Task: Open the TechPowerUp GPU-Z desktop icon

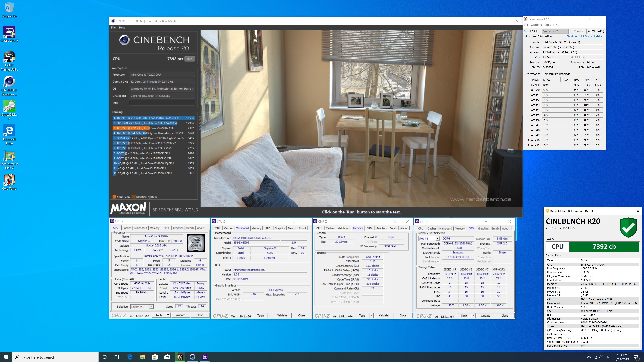Action: 9,159
